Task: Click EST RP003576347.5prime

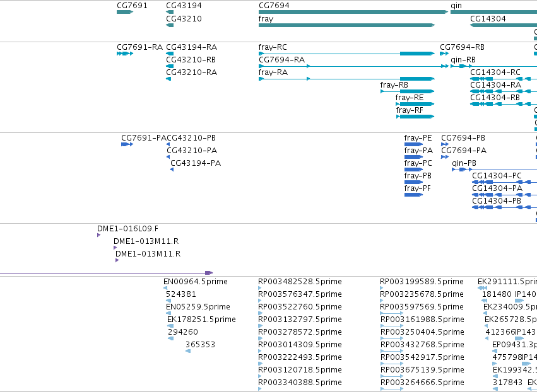Action: click(x=300, y=294)
